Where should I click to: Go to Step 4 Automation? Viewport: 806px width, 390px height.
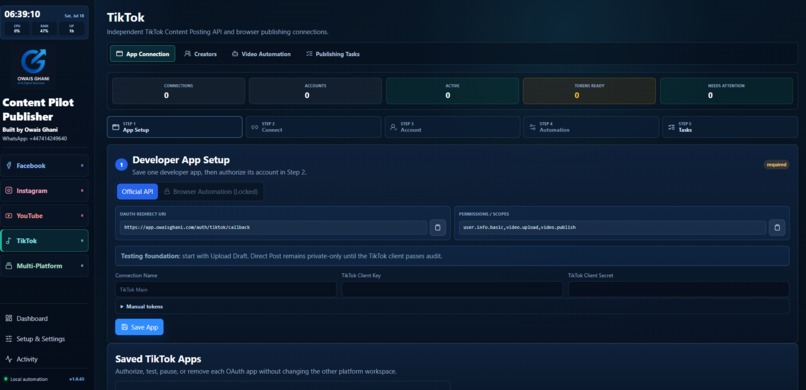click(x=591, y=127)
